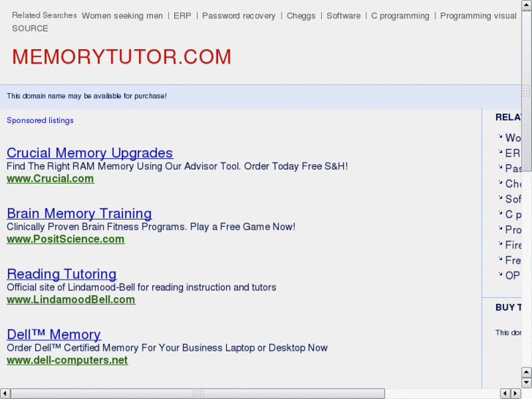Click the horizontal scrollbar left arrow at far left
The width and height of the screenshot is (532, 399).
(x=5, y=394)
